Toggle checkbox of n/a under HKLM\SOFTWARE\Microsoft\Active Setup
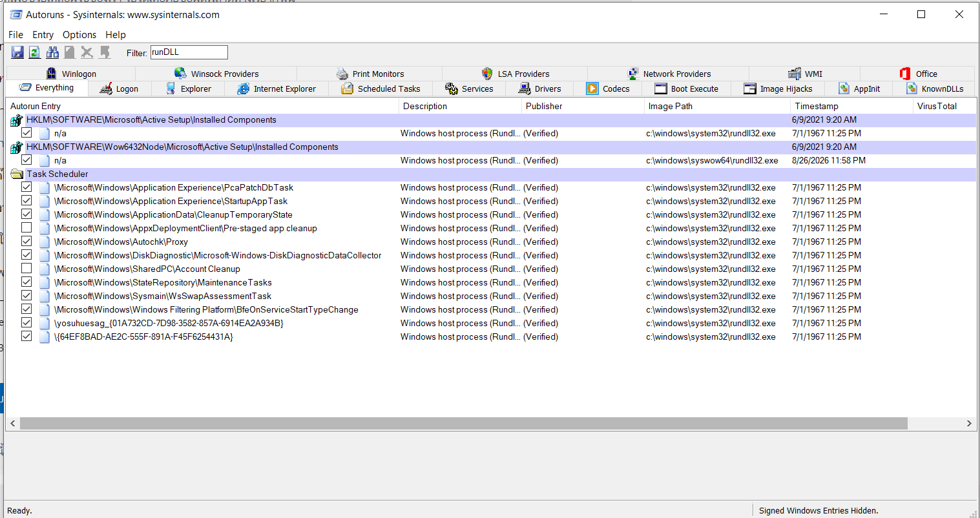The image size is (980, 518). [x=26, y=133]
